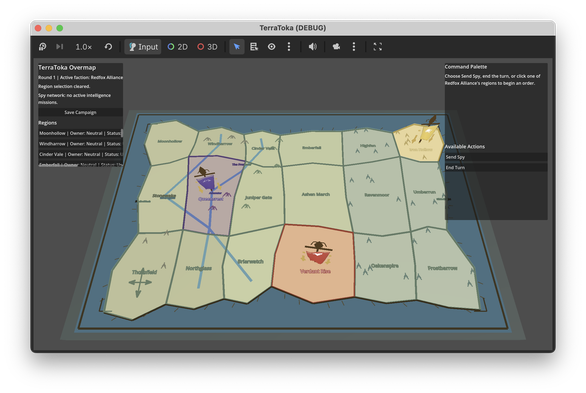Click the game process icon in toolbar

[43, 47]
